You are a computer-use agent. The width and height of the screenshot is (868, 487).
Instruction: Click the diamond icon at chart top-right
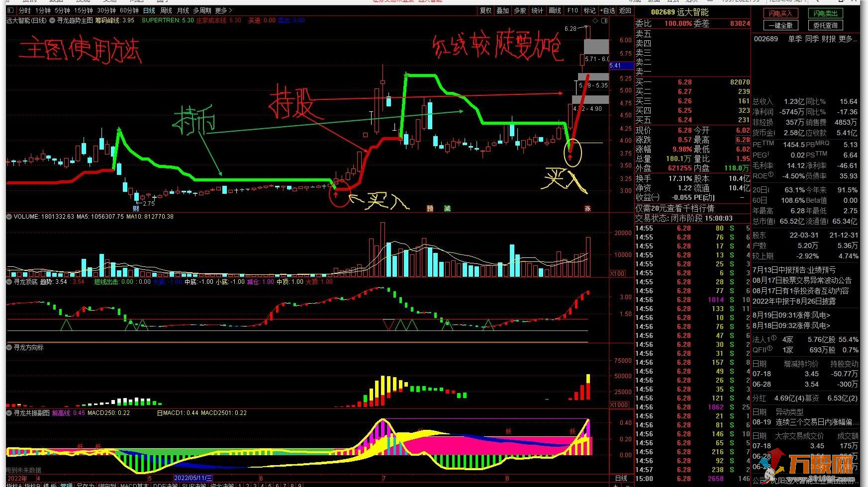click(x=596, y=20)
